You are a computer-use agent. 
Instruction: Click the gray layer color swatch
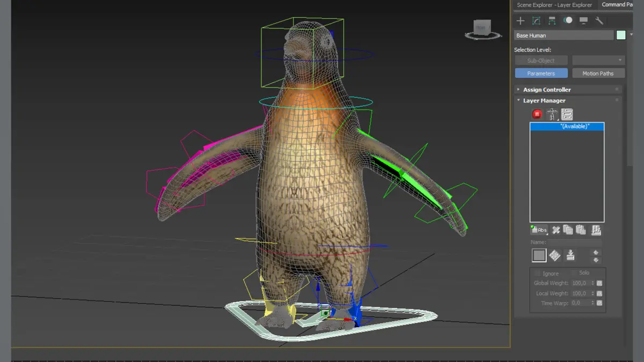[539, 255]
